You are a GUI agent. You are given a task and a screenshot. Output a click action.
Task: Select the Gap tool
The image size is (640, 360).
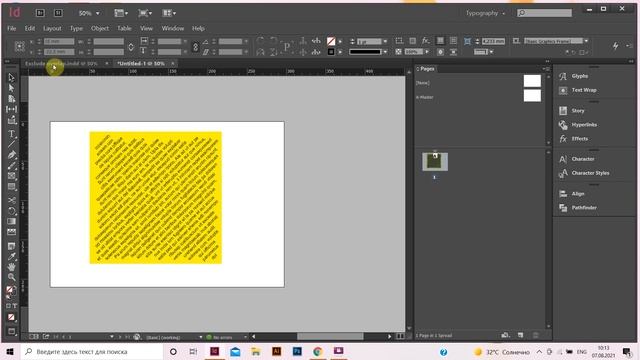(x=11, y=109)
